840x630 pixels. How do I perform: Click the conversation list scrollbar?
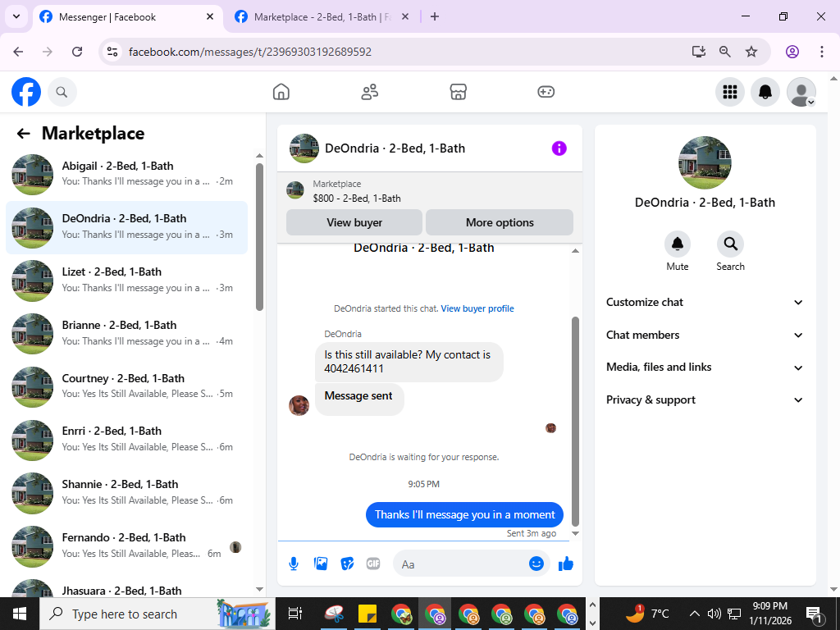259,237
